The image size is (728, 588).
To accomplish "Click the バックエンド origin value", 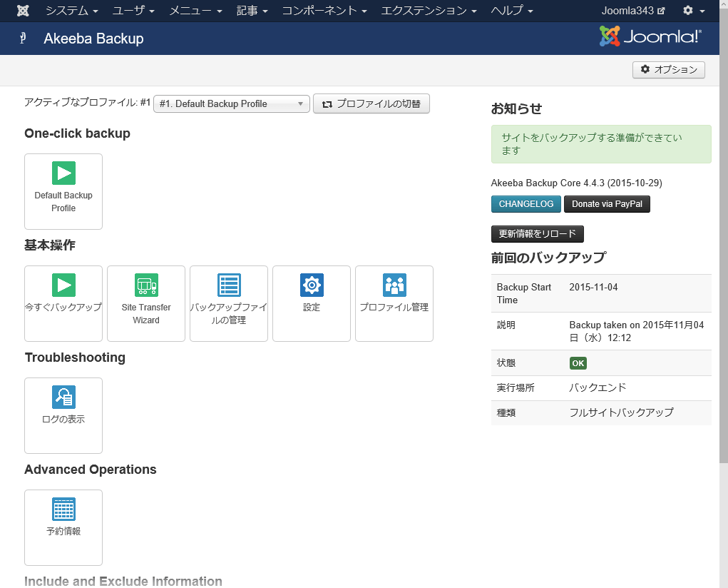I will coord(598,387).
